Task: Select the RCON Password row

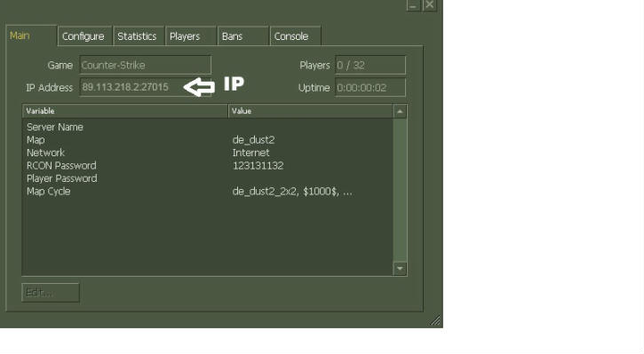Action: pyautogui.click(x=207, y=166)
